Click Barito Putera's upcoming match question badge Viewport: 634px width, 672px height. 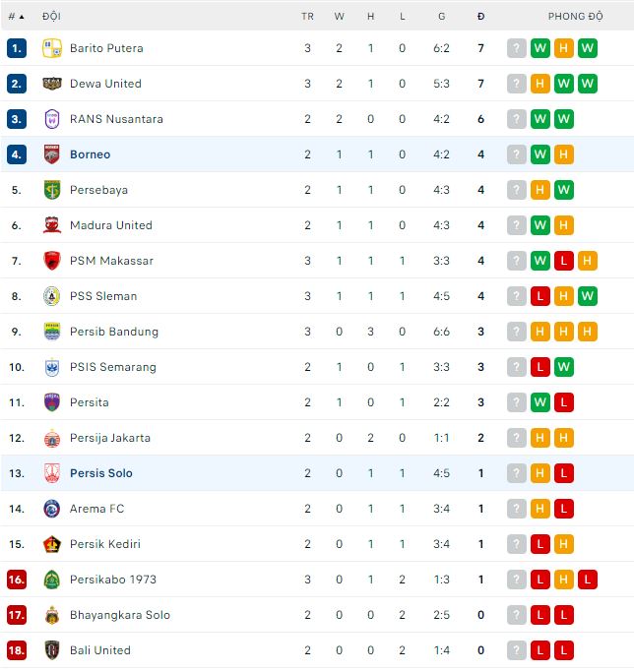pyautogui.click(x=517, y=48)
